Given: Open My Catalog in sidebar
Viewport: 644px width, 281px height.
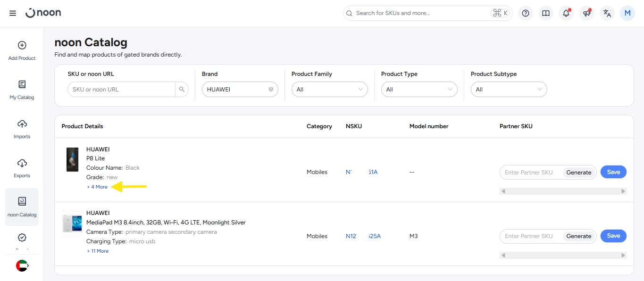Looking at the screenshot, I should [x=22, y=90].
